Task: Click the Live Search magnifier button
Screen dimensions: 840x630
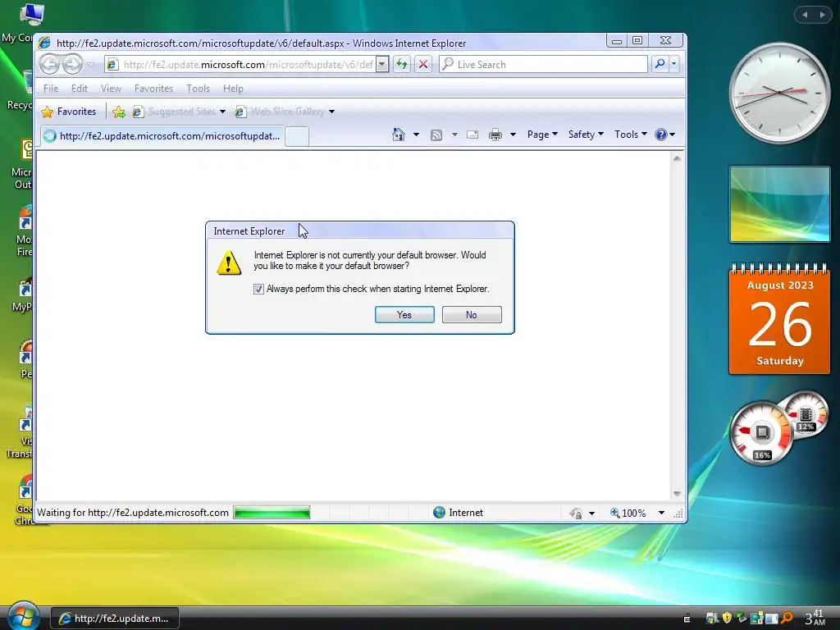Action: click(660, 64)
